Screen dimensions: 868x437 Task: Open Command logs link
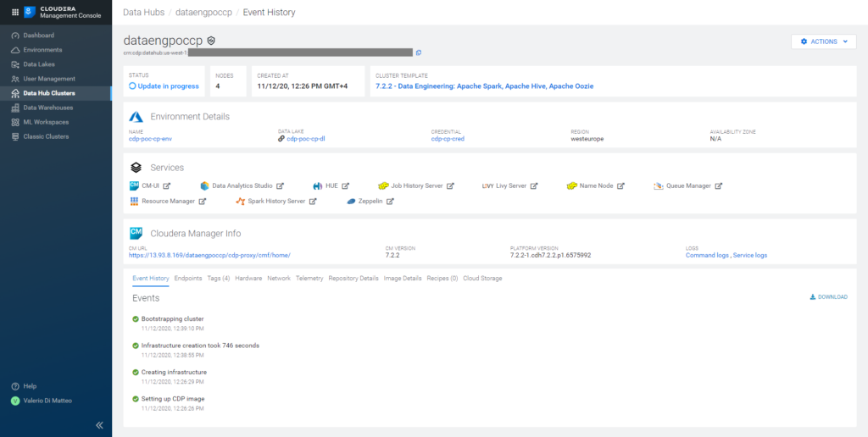(x=707, y=255)
